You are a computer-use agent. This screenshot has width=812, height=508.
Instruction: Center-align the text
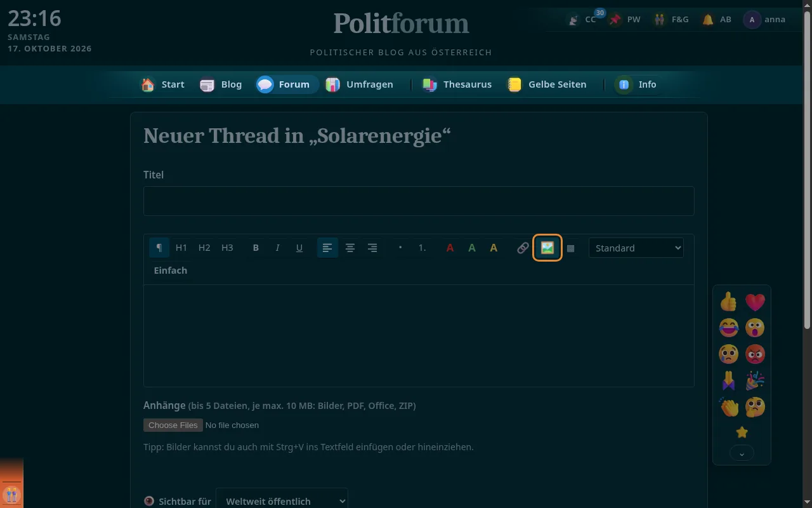(350, 248)
